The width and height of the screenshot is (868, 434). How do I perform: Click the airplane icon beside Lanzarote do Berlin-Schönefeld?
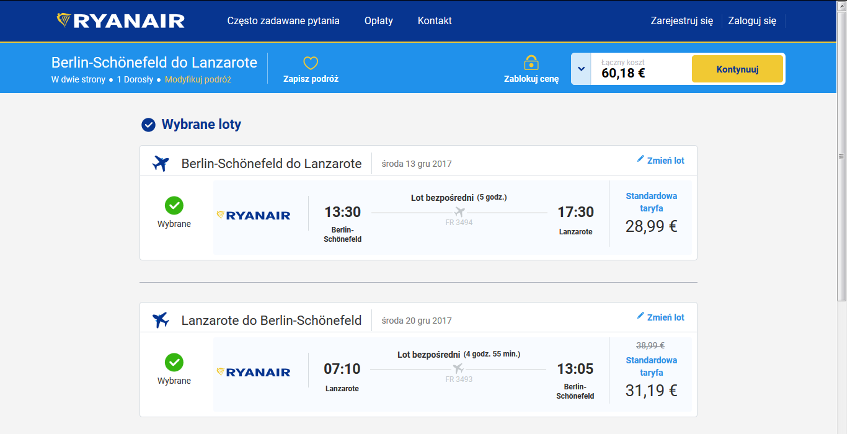161,321
